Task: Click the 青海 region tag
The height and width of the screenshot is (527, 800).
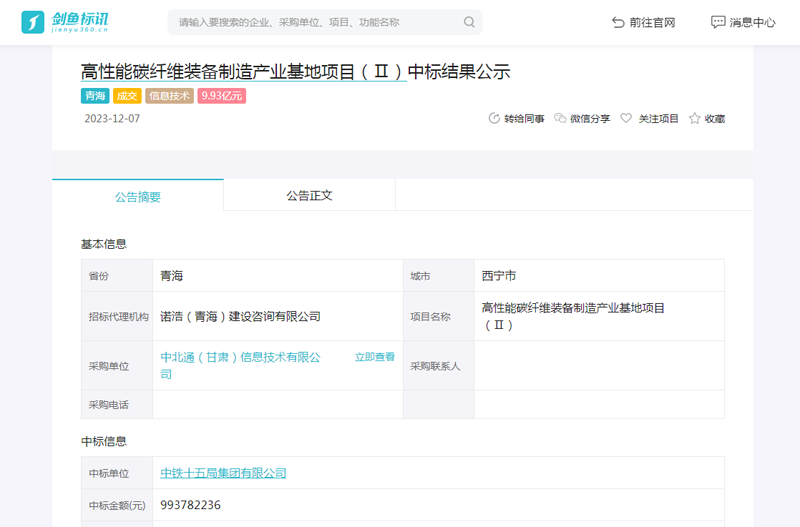Action: pos(95,96)
